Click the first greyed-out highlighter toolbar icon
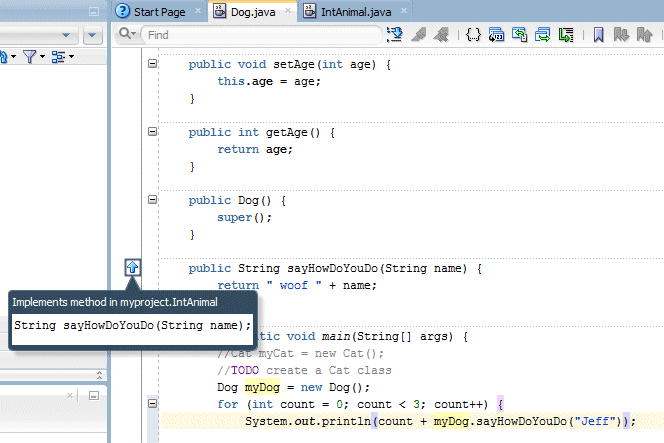 [418, 35]
